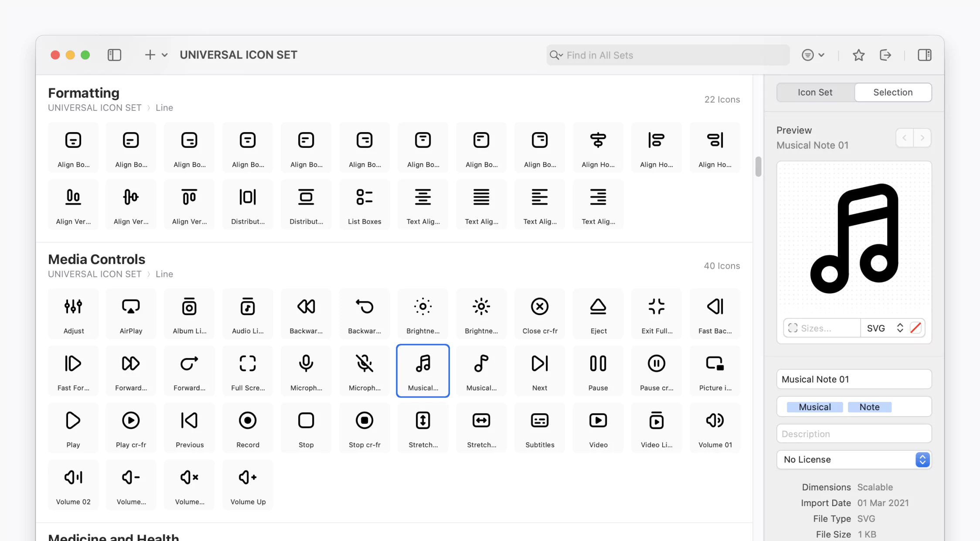Select the Video icon
The image size is (980, 541).
(598, 428)
